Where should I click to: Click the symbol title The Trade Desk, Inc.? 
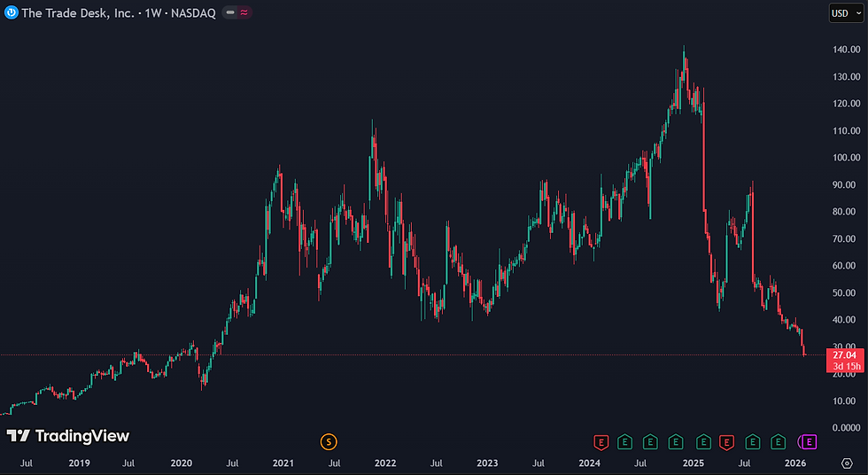click(78, 12)
